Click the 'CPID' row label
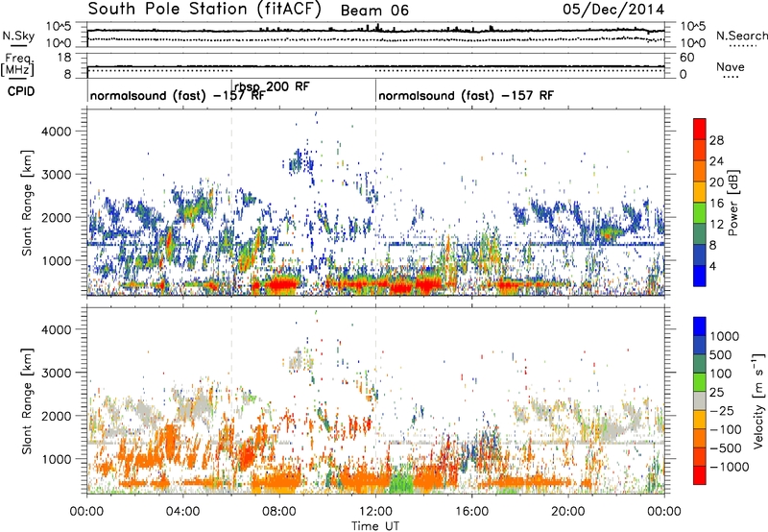 pos(21,91)
